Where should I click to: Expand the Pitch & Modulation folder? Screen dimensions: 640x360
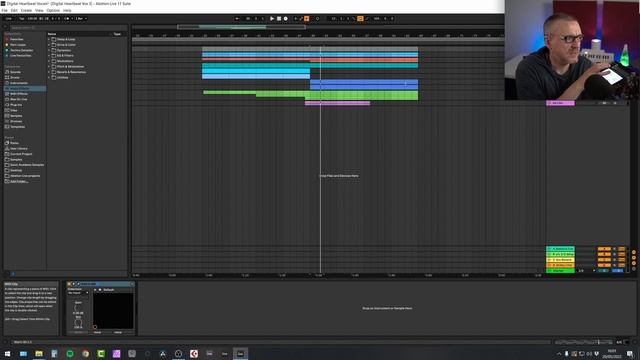[x=49, y=67]
